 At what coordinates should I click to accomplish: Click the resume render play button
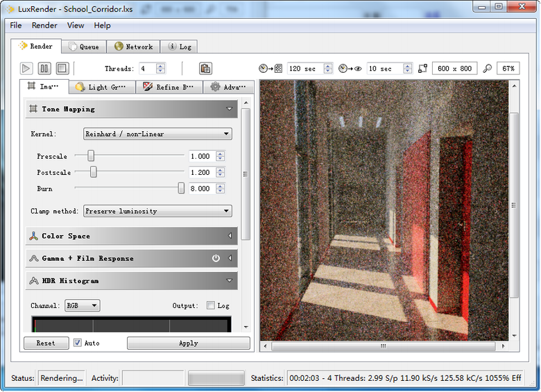(26, 68)
